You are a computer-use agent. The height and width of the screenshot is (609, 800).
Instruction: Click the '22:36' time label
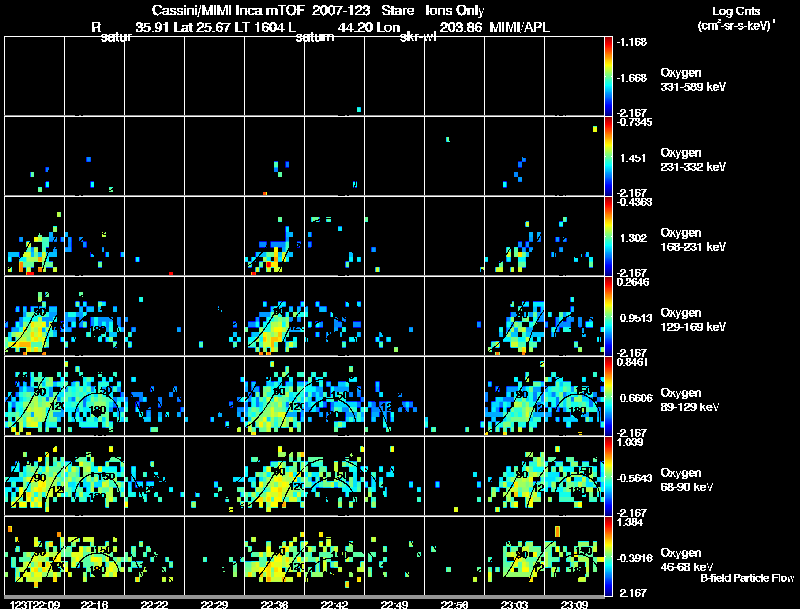point(274,604)
